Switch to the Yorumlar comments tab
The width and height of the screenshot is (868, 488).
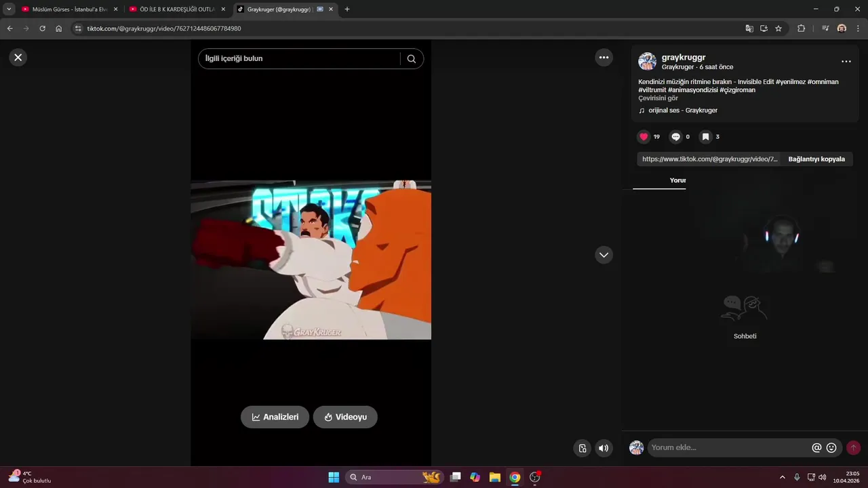pos(677,180)
